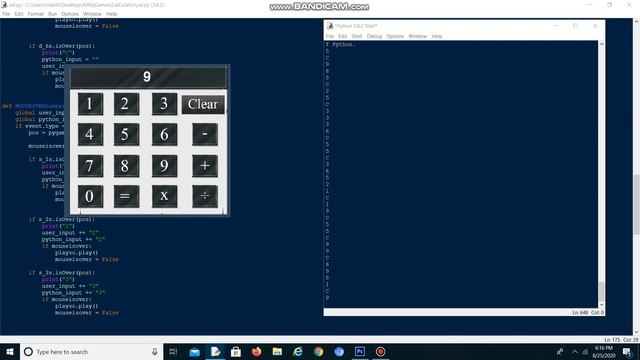Select the minus operator on calculator

(205, 134)
